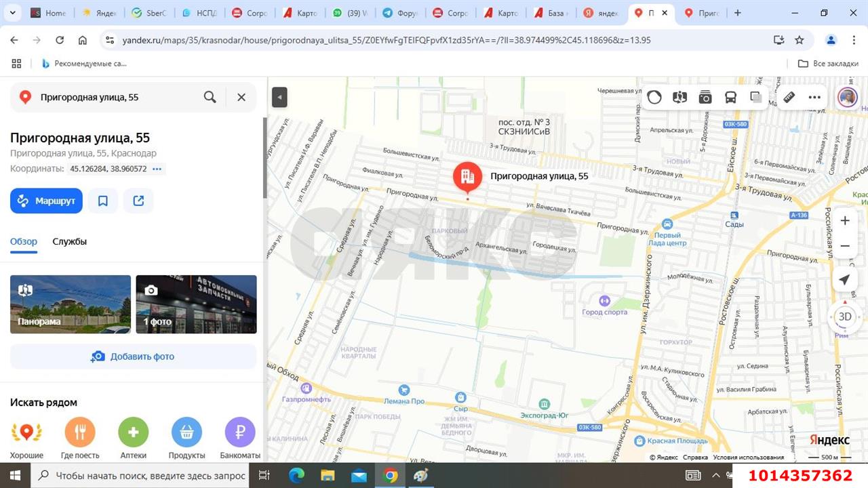Switch to the Службы tab
868x488 pixels.
[69, 241]
